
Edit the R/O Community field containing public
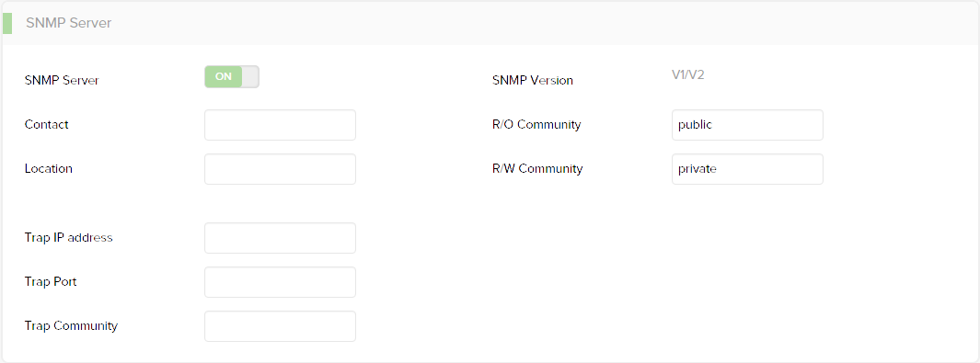coord(747,125)
